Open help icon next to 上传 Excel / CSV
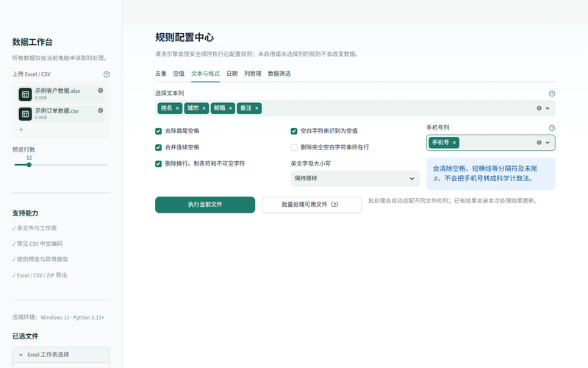Viewport: 588px width, 368px height. click(107, 74)
